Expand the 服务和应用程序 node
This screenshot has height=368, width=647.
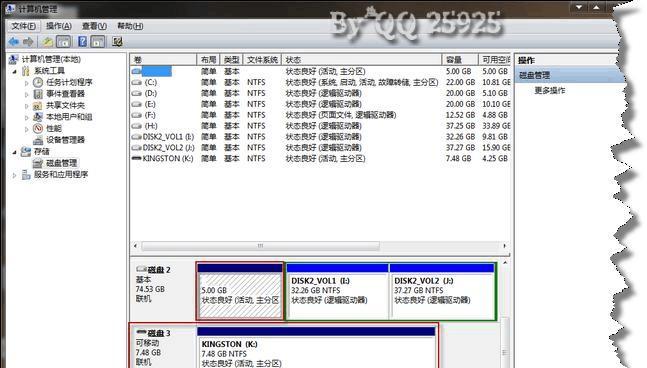[x=15, y=175]
